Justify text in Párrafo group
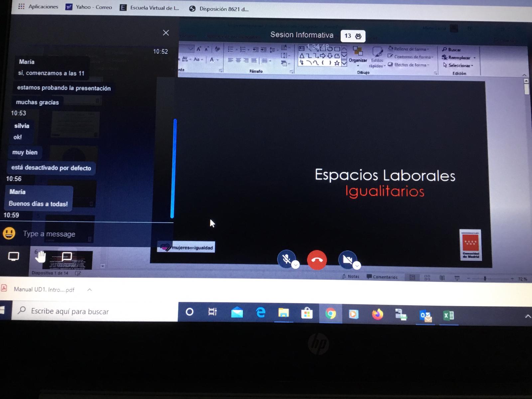The width and height of the screenshot is (532, 399). tap(254, 61)
